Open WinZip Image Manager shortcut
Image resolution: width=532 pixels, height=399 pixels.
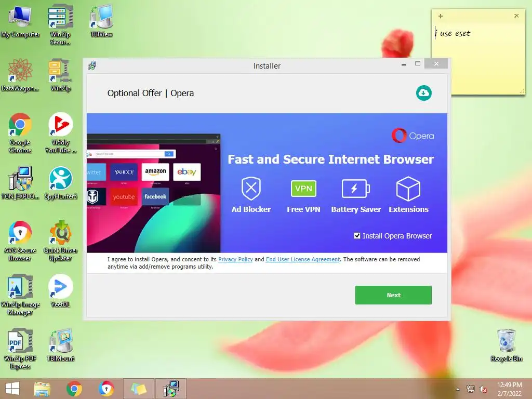[20, 295]
